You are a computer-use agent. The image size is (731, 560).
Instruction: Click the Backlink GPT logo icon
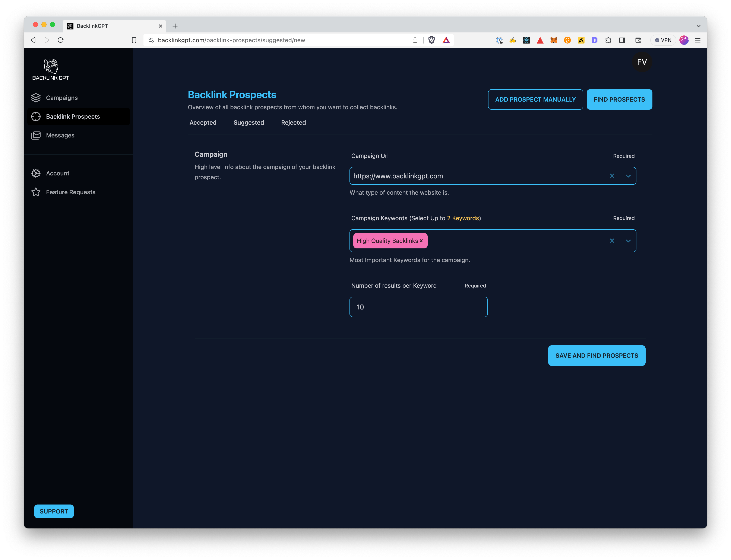tap(51, 66)
